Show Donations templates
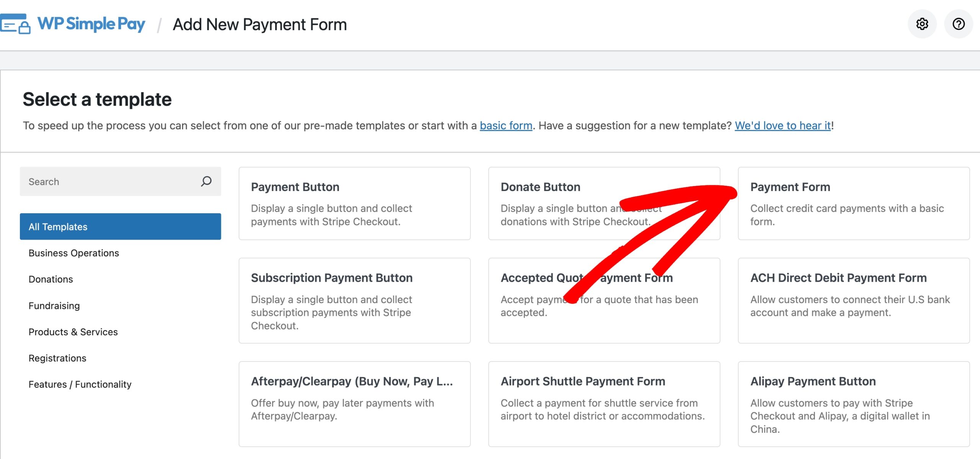Viewport: 980px width, 459px height. point(51,279)
